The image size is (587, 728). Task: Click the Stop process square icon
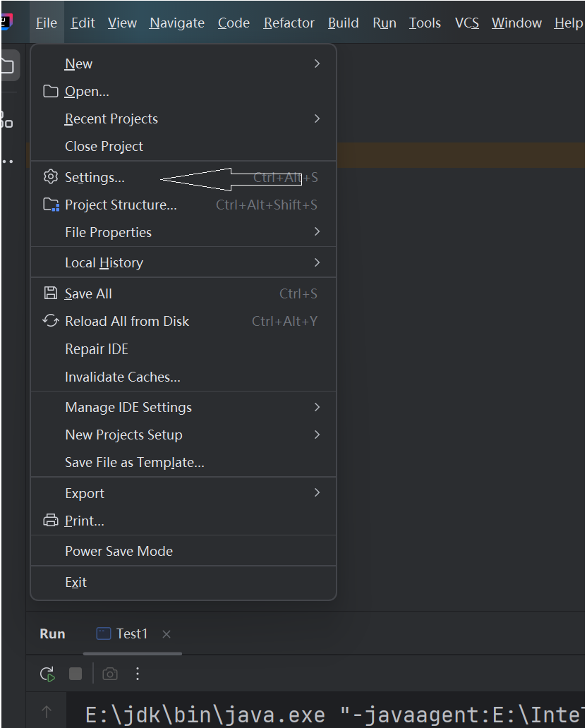click(x=75, y=674)
